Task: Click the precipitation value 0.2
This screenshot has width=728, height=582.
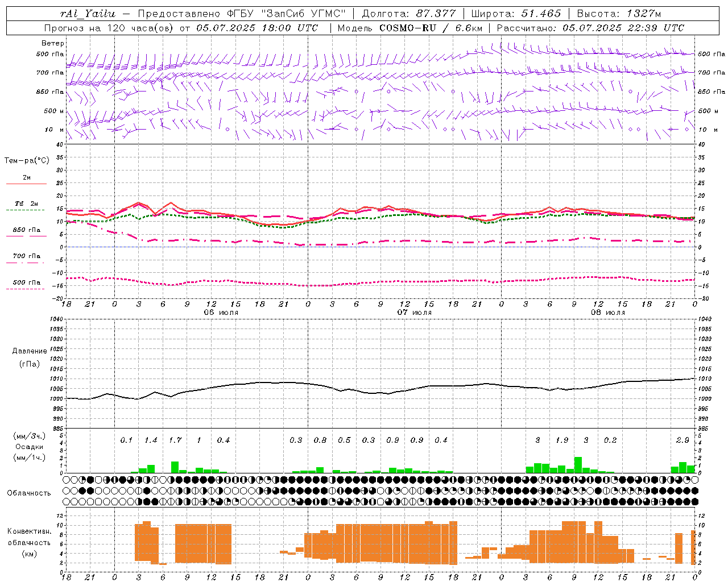Action: pyautogui.click(x=610, y=440)
